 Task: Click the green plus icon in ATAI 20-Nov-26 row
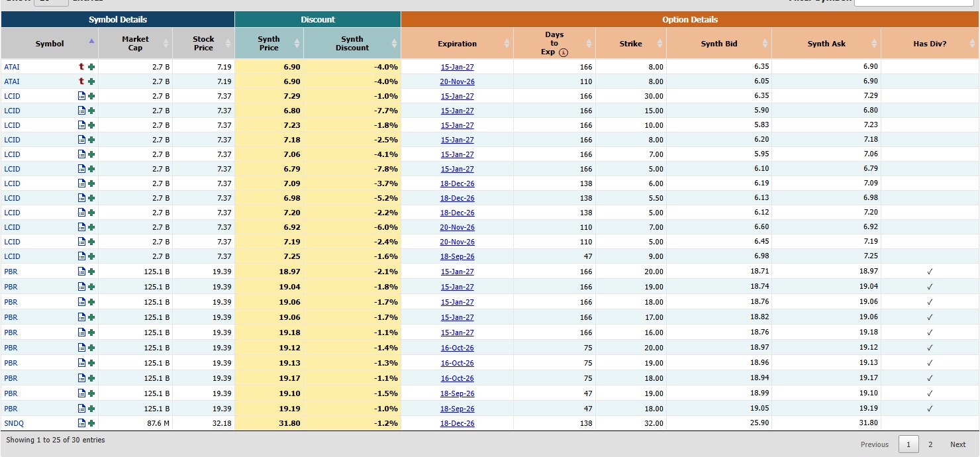coord(91,81)
